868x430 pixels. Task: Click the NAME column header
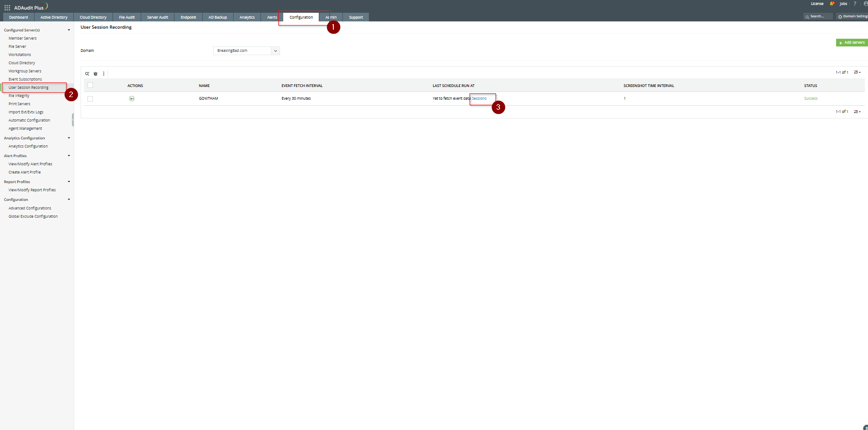(x=204, y=86)
